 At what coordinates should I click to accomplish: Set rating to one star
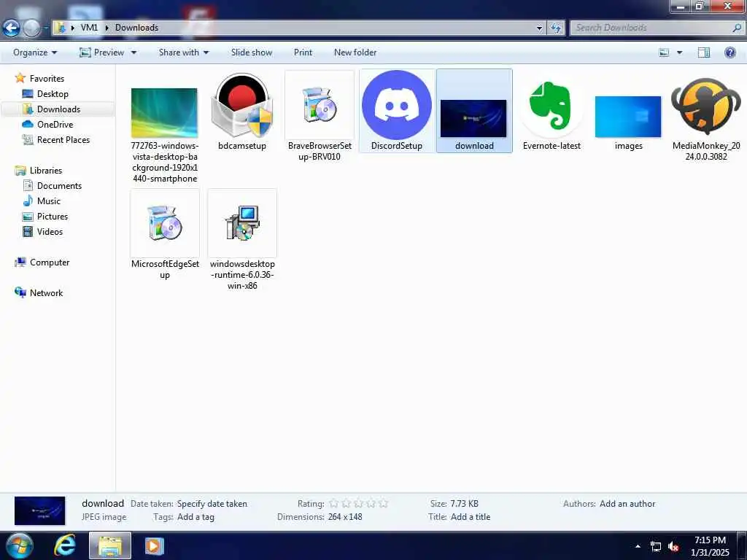(x=334, y=503)
